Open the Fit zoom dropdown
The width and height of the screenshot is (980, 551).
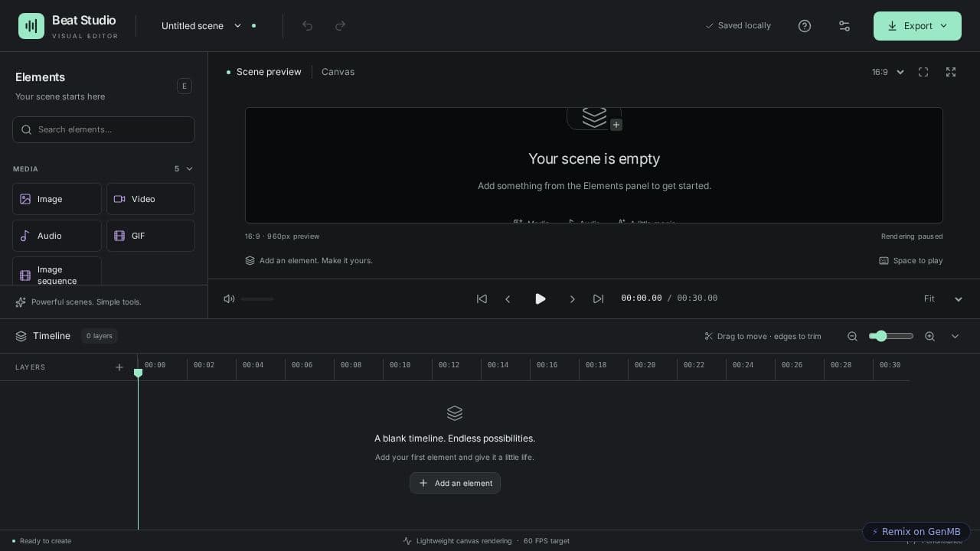[x=943, y=298]
